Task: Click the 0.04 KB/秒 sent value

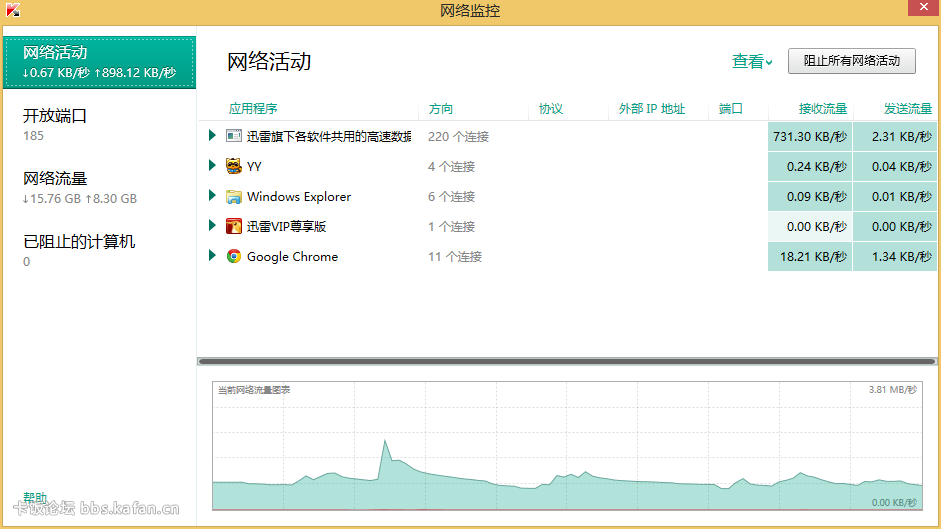Action: (x=895, y=167)
